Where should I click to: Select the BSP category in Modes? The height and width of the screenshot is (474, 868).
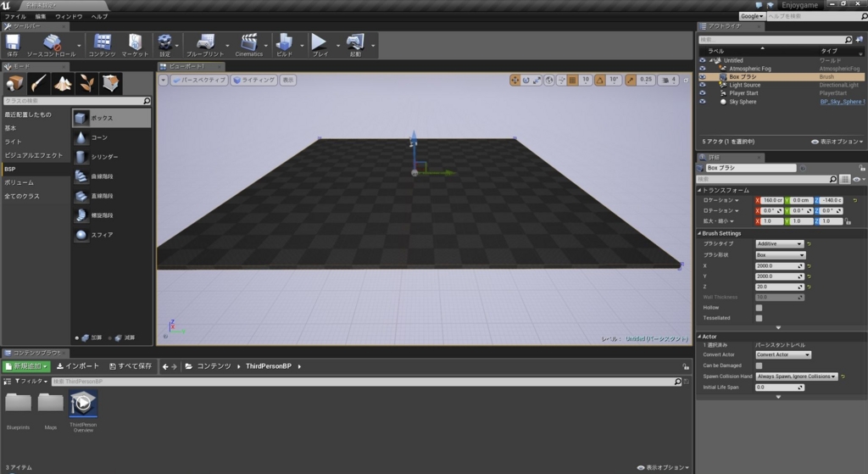(x=36, y=169)
